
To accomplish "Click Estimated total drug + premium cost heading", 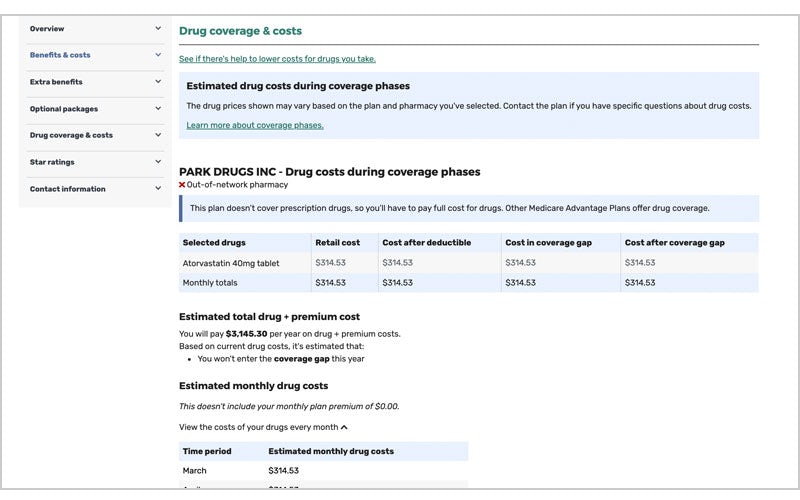I will point(269,316).
